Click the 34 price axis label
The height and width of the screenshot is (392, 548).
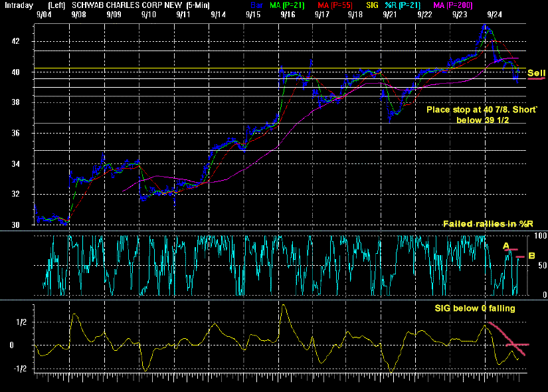point(15,163)
